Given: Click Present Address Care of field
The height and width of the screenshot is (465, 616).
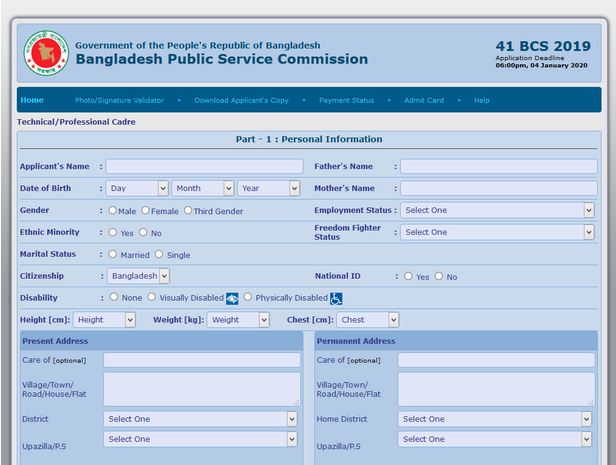Looking at the screenshot, I should 202,360.
